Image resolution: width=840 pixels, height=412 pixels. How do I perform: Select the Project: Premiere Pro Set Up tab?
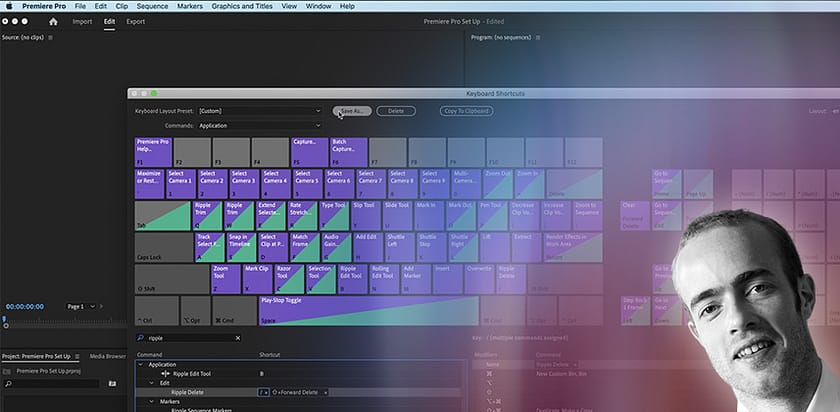point(36,356)
